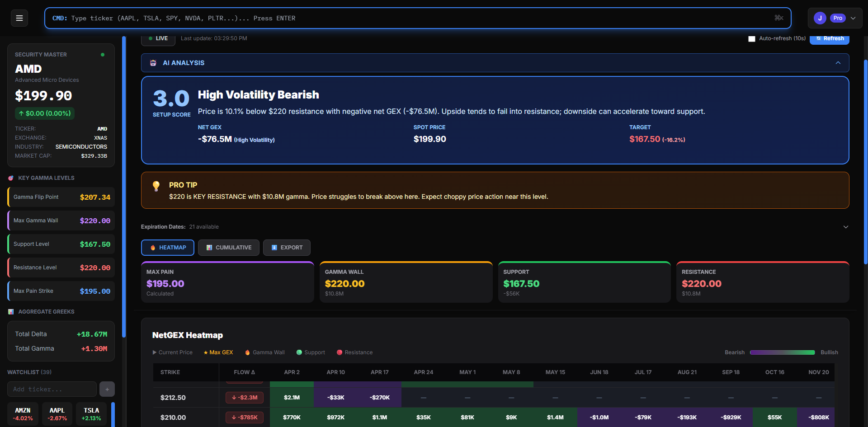
Task: Click the Key Gamma Levels target icon
Action: [10, 178]
